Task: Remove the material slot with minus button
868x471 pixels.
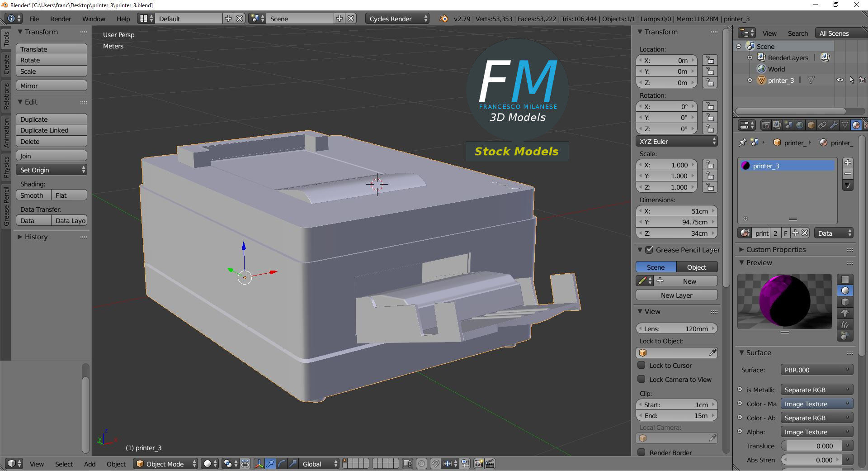Action: click(848, 174)
